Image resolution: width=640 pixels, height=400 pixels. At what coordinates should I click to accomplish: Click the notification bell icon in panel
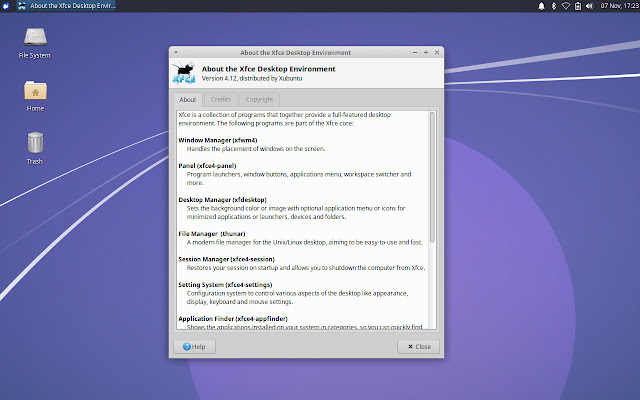click(x=541, y=6)
